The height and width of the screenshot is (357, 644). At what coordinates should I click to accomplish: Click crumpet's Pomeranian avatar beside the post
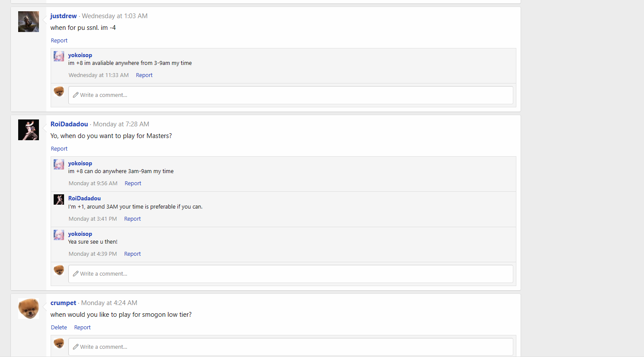(29, 309)
